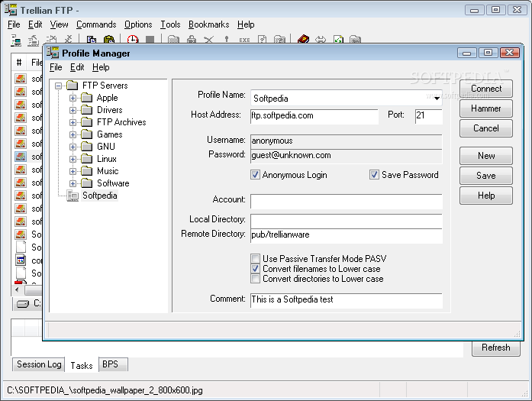Open the Bookmarks menu
This screenshot has width=532, height=401.
click(208, 24)
